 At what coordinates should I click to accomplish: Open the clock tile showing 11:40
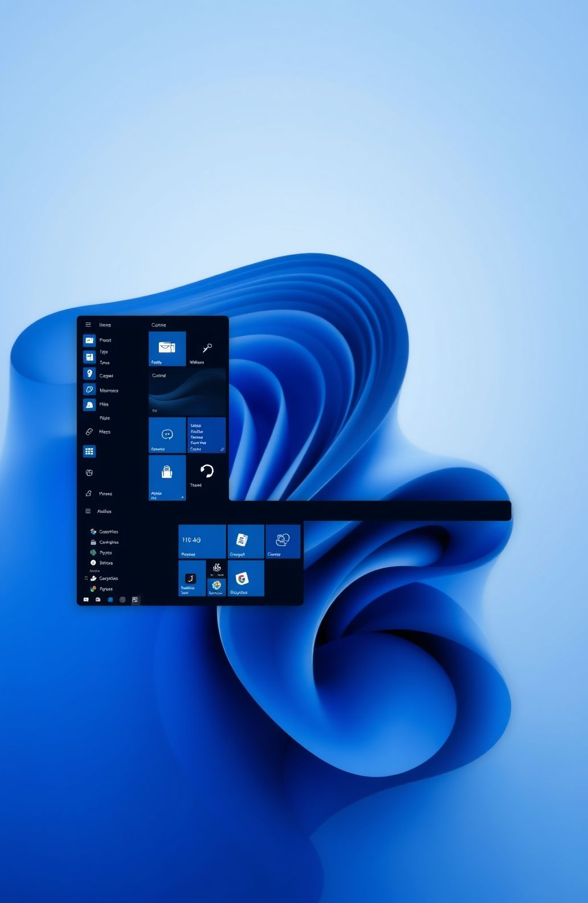(x=202, y=542)
